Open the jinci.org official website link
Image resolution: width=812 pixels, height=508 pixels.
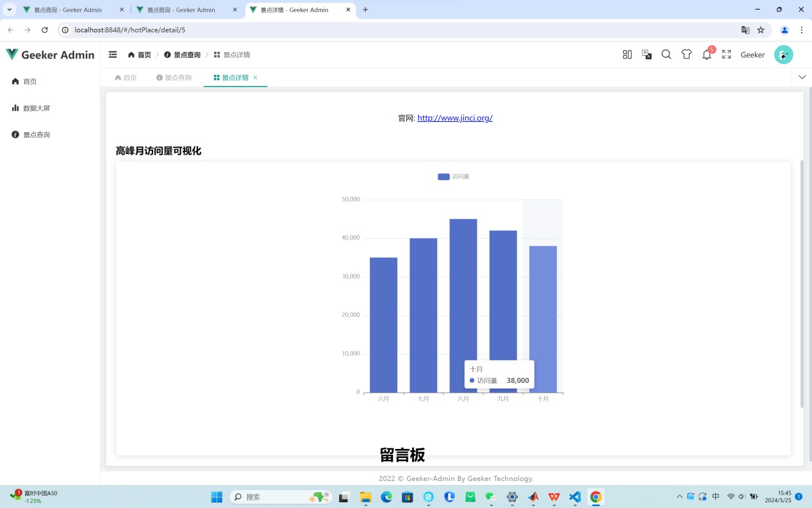coord(454,118)
